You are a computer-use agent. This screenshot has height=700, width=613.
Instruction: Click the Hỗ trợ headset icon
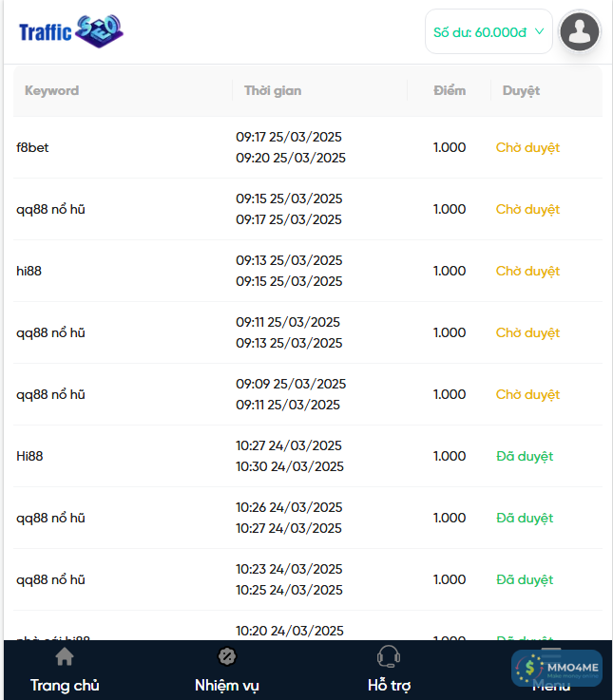coord(389,656)
